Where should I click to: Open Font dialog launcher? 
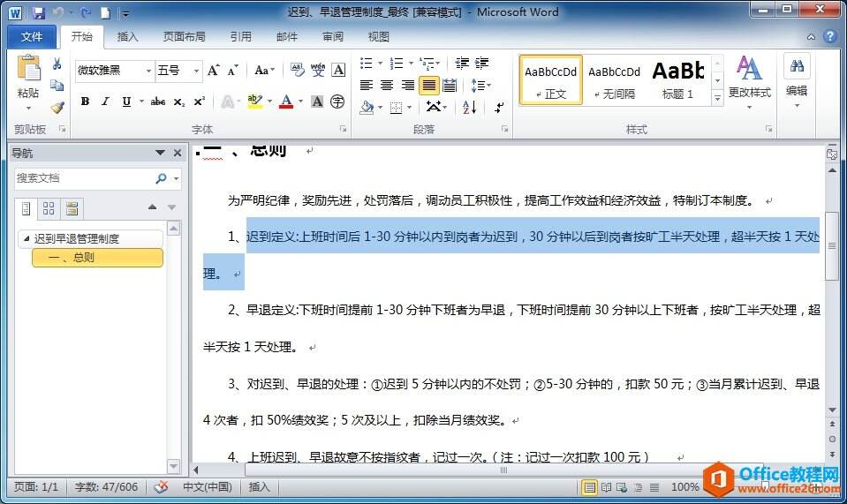(343, 129)
